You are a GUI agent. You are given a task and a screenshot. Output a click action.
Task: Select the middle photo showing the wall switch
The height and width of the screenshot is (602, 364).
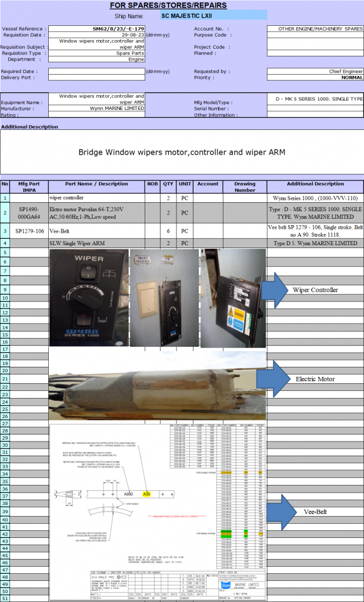(165, 297)
